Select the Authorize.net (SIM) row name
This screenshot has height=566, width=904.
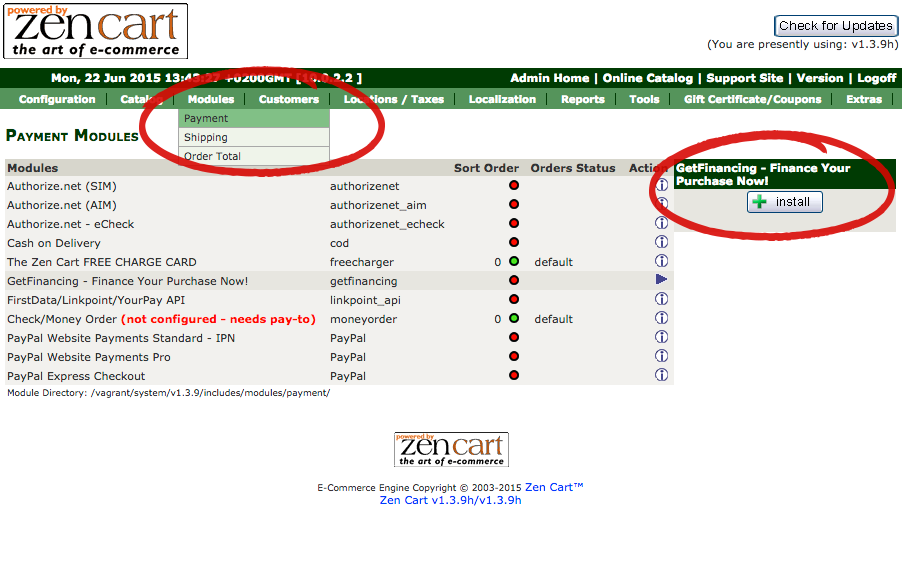pos(62,186)
